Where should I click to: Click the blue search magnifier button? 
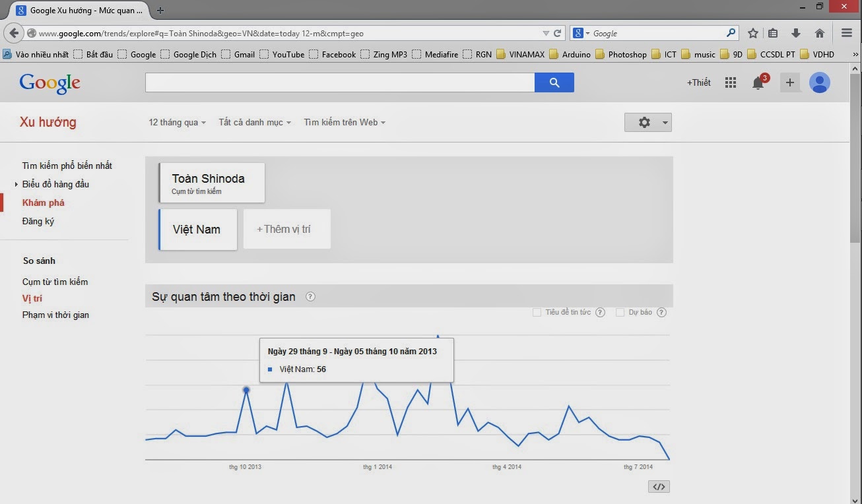554,82
